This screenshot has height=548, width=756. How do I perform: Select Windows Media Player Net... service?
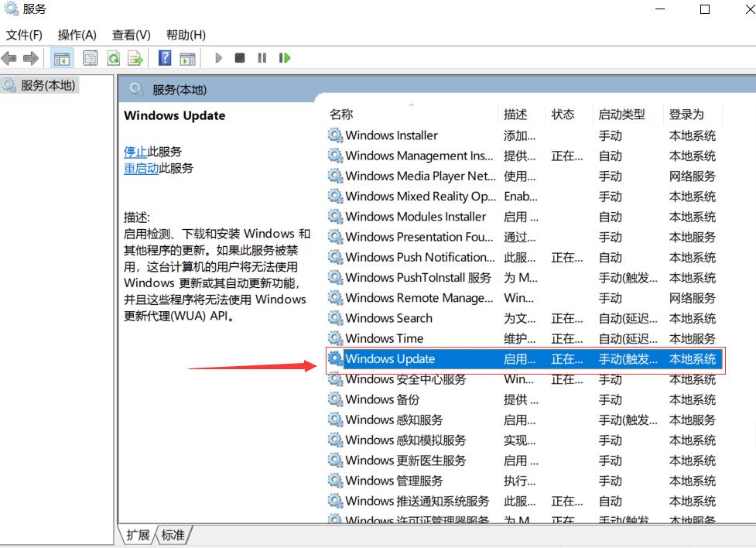(525, 176)
